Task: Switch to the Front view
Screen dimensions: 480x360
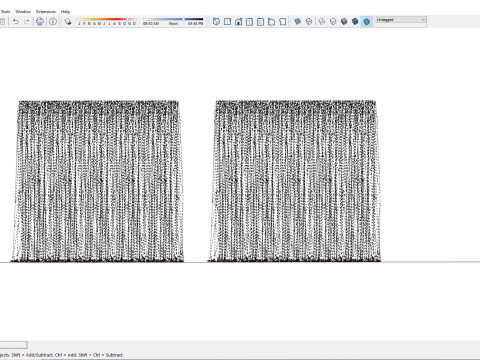Action: click(x=238, y=22)
